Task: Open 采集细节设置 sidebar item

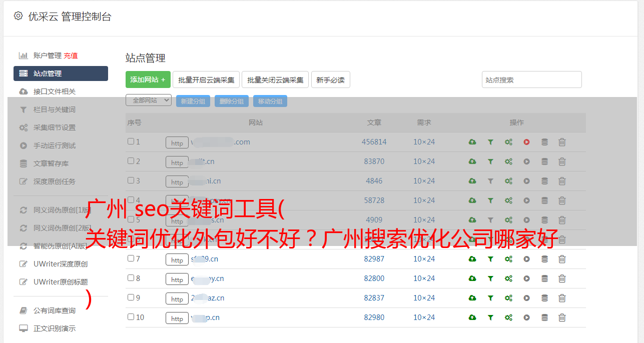Action: [55, 127]
